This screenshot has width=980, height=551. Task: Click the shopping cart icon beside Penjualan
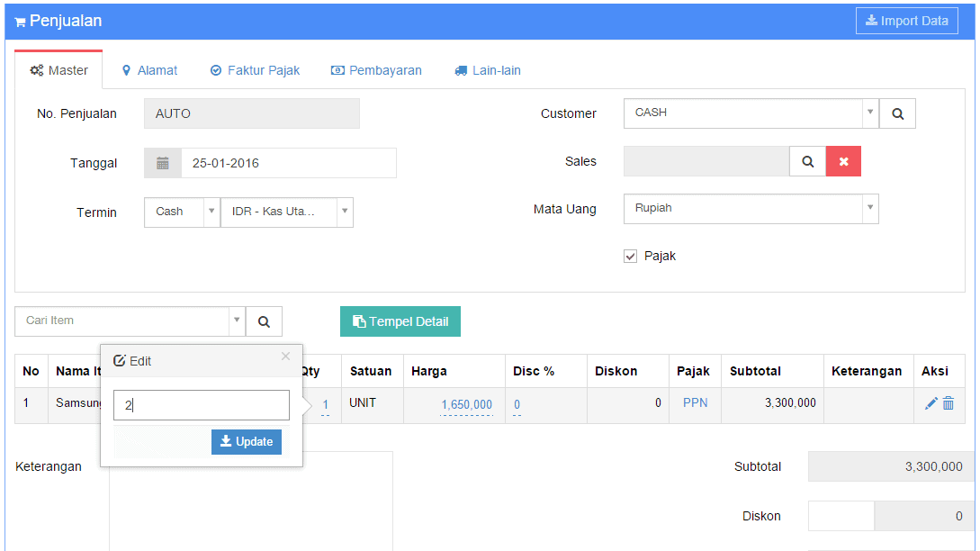coord(20,23)
